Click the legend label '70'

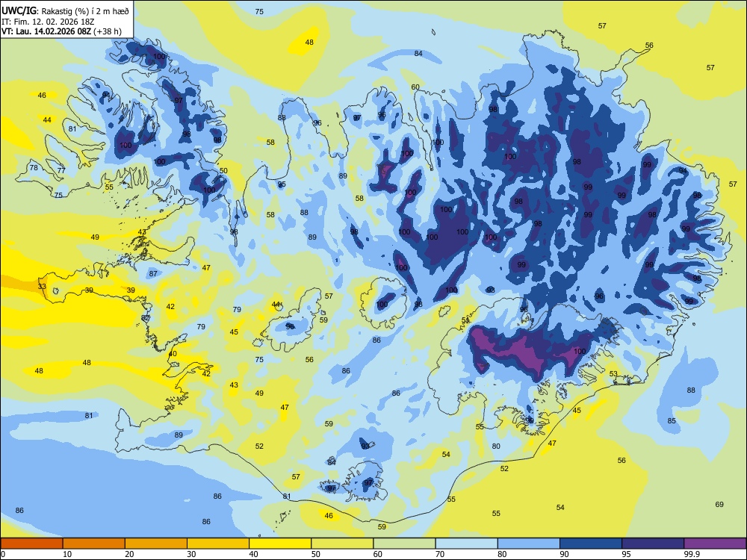440,554
